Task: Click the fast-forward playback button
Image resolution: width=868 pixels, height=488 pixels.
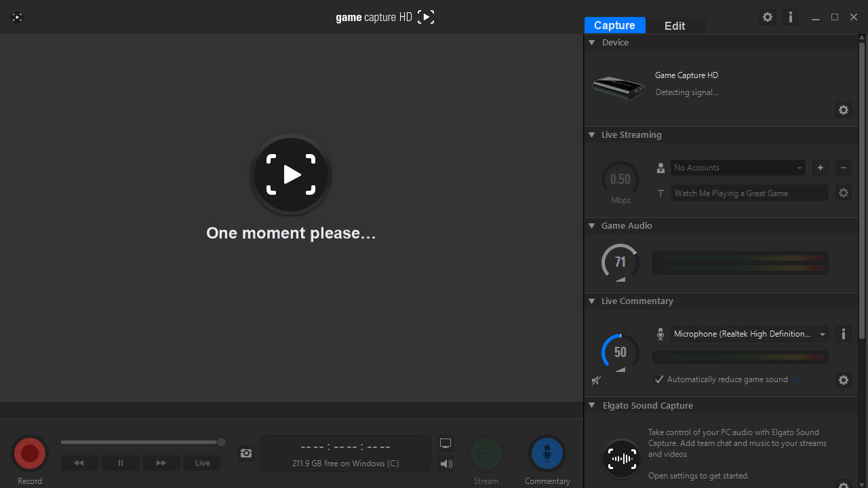Action: click(161, 463)
